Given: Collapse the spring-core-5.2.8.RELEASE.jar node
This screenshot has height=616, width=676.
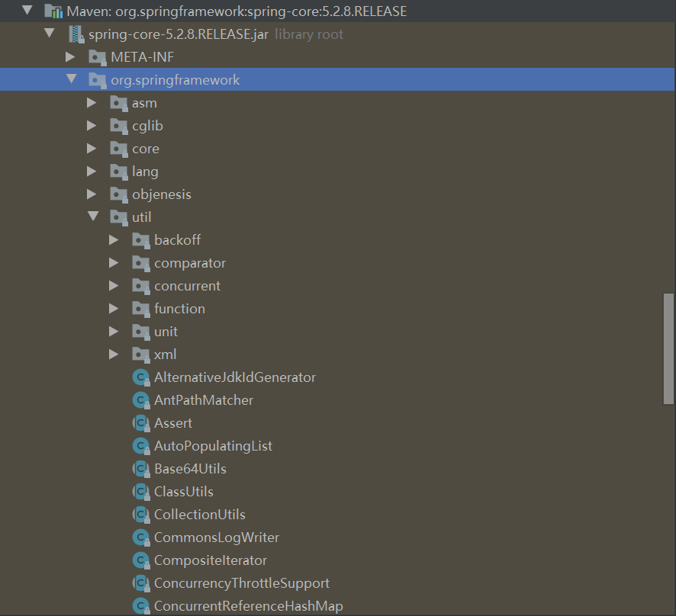Looking at the screenshot, I should click(x=50, y=34).
